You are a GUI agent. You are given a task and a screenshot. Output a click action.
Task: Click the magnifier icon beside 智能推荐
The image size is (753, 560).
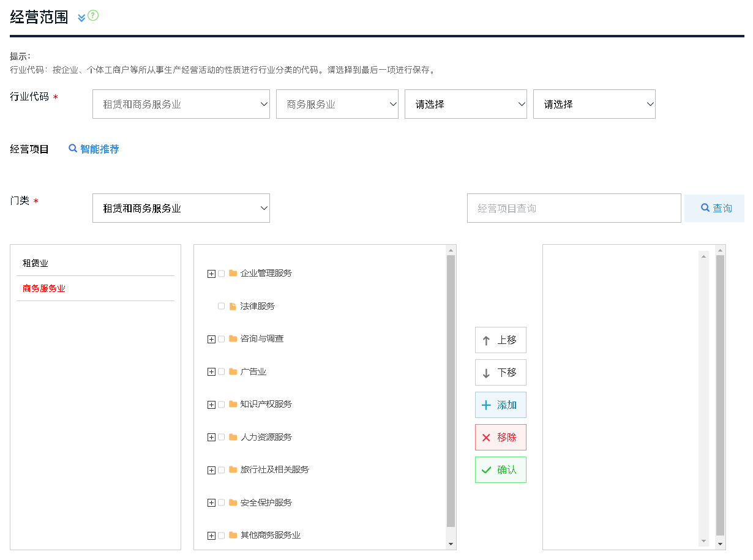pyautogui.click(x=73, y=148)
